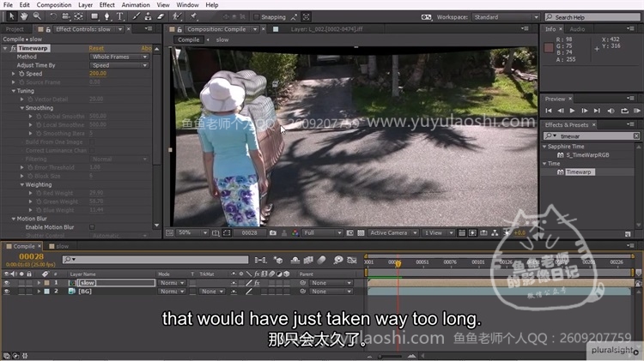This screenshot has width=644, height=361.
Task: Click the slow layer label color
Action: [x=46, y=283]
